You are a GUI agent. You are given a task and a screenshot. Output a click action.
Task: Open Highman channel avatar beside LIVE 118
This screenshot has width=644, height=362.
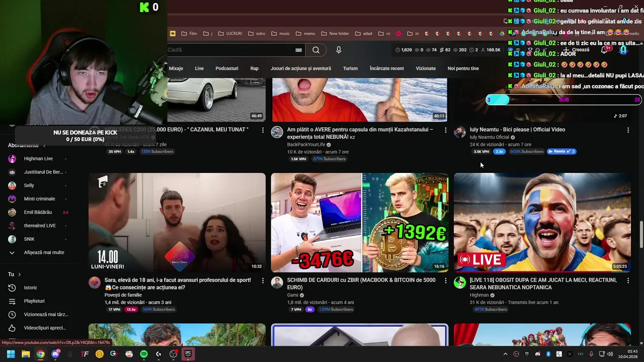(x=460, y=283)
